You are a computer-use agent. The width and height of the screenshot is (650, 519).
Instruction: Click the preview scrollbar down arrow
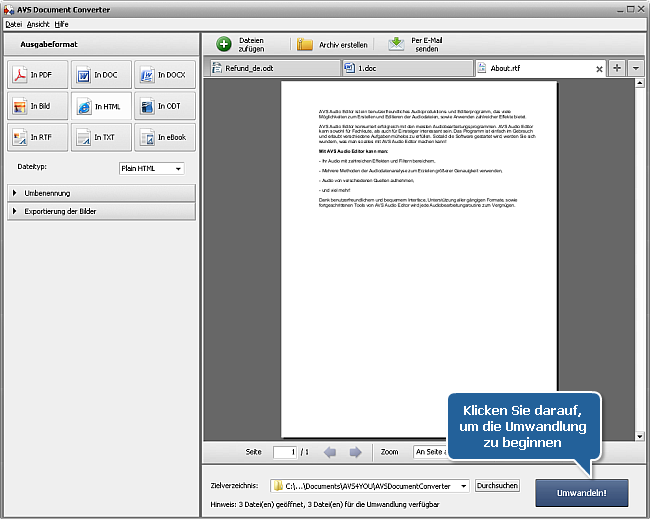pyautogui.click(x=640, y=436)
